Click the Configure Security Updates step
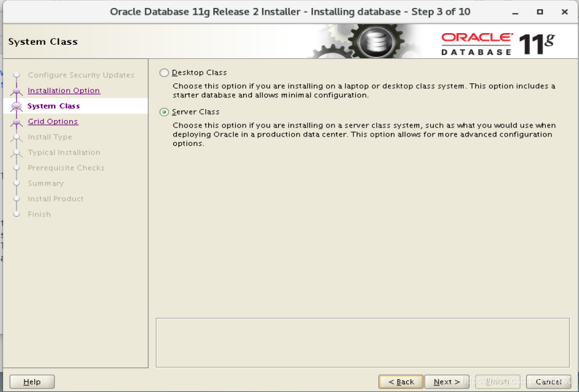Viewport: 579px width, 392px height. pyautogui.click(x=81, y=75)
